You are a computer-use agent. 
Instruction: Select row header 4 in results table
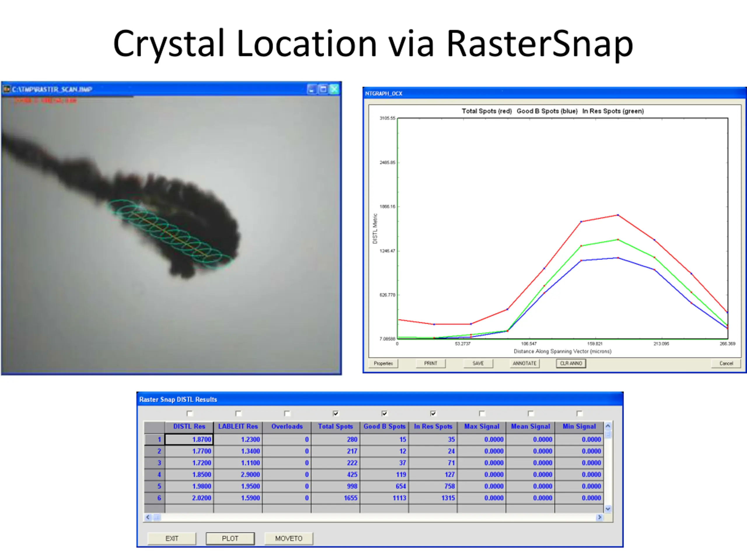[x=154, y=475]
